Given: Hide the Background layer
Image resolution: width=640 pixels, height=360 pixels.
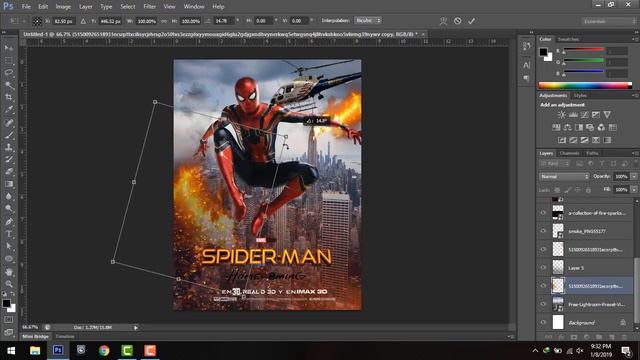Looking at the screenshot, I should (543, 322).
